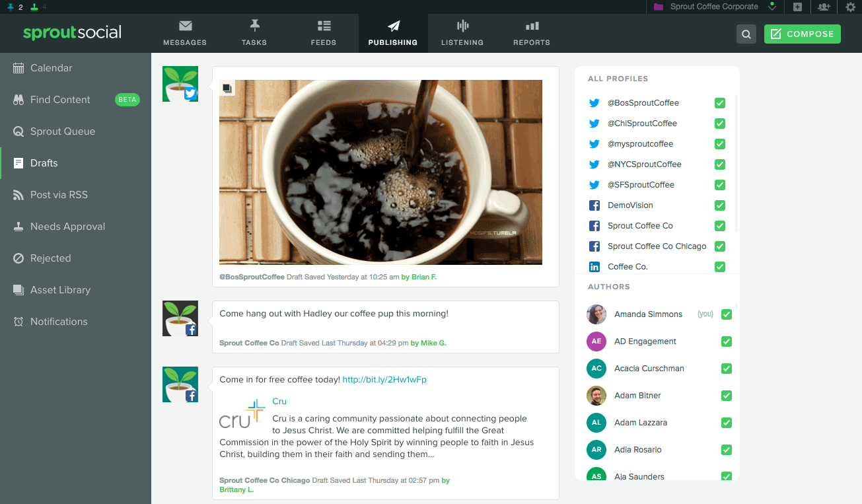Screen dimensions: 862x504
Task: Uncheck the @NYCSproutCoffee profile
Action: click(720, 164)
